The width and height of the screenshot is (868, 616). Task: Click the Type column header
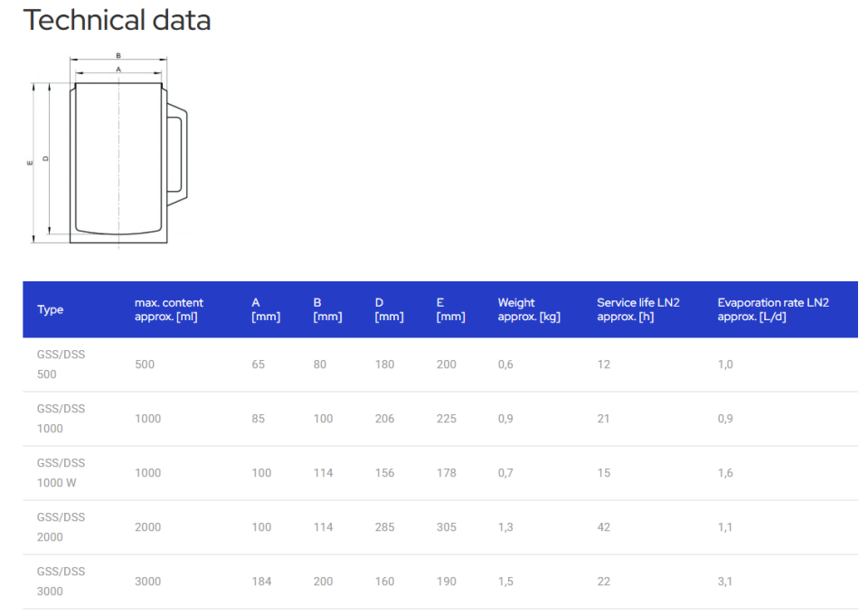point(51,309)
